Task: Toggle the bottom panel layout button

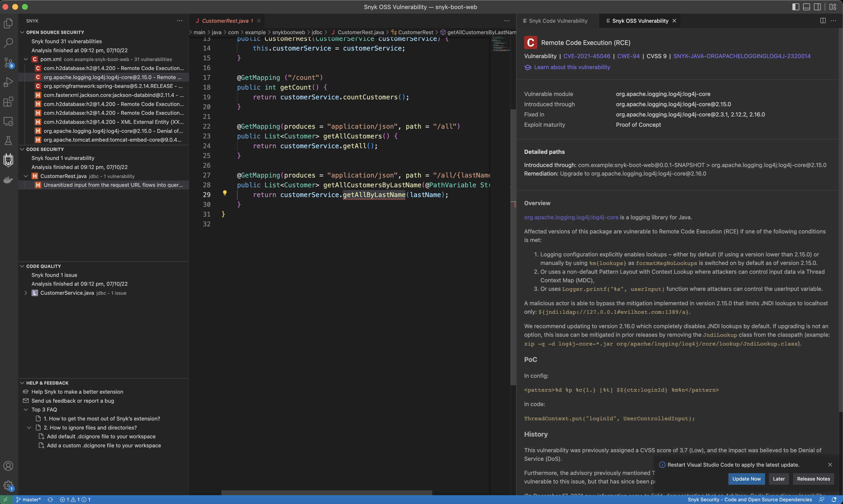Action: pos(806,7)
